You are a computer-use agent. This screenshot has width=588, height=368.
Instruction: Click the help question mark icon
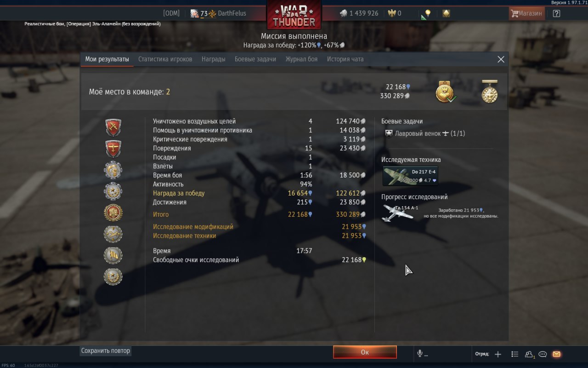pos(556,13)
